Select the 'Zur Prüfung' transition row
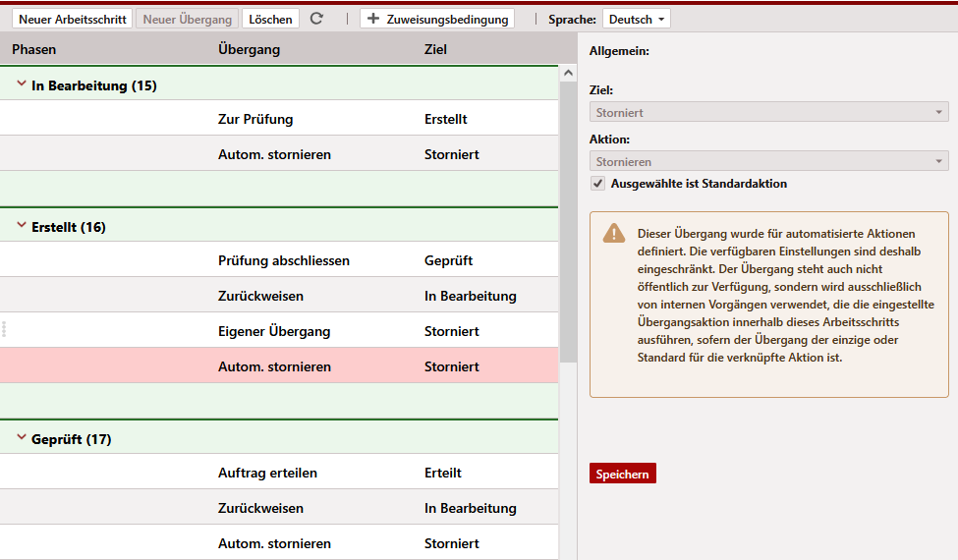The image size is (958, 560). click(x=255, y=119)
